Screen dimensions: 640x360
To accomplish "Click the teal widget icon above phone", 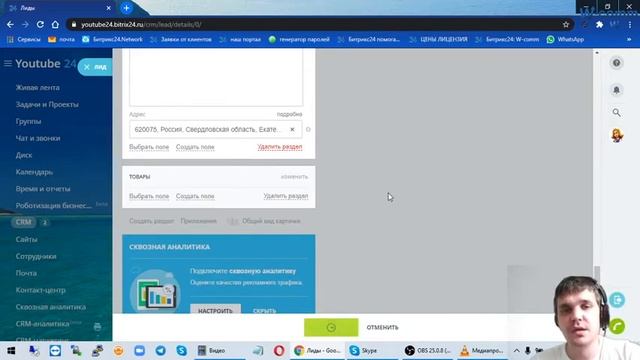I will click(x=617, y=300).
